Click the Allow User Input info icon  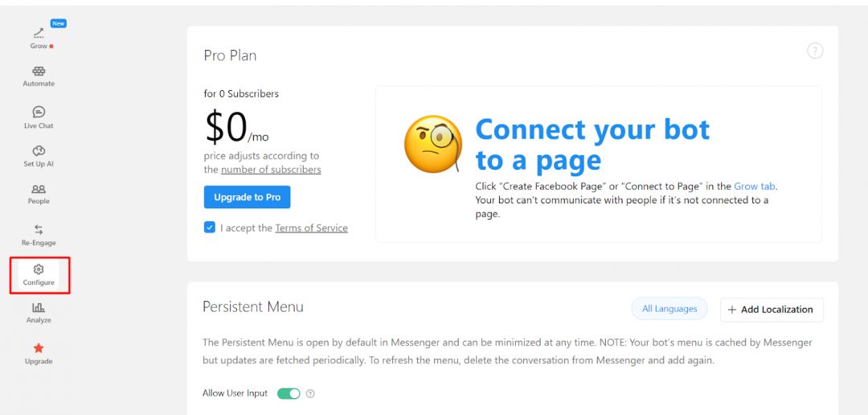[310, 394]
